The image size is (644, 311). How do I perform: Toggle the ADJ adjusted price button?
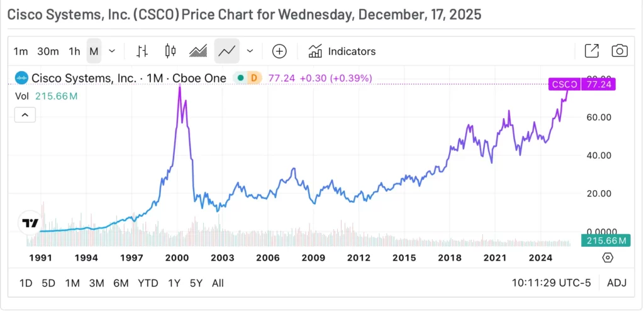[617, 283]
